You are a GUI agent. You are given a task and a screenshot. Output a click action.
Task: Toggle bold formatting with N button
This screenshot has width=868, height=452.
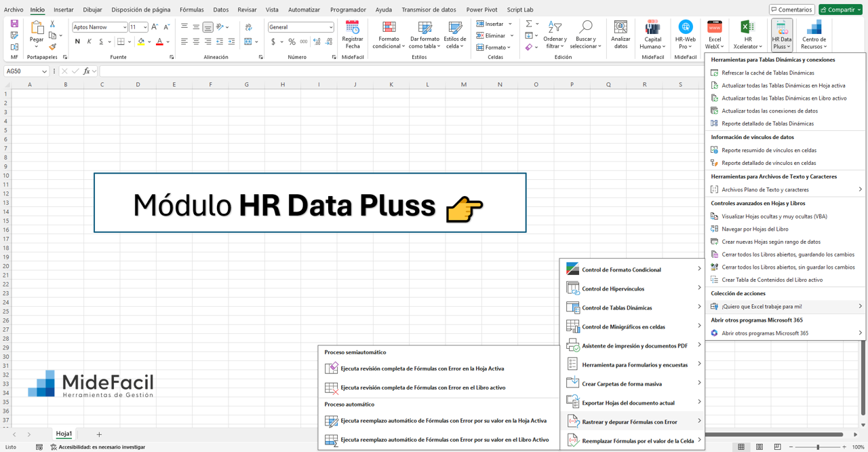coord(77,42)
